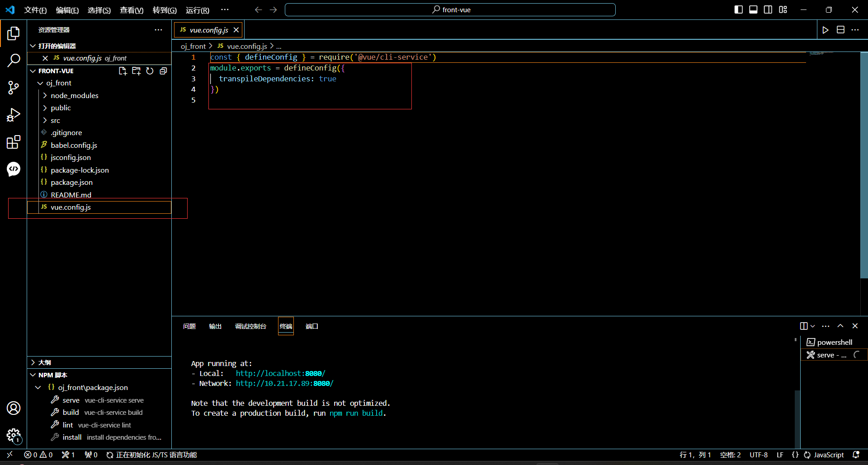This screenshot has width=868, height=465.
Task: Split the terminal panel
Action: (x=804, y=326)
